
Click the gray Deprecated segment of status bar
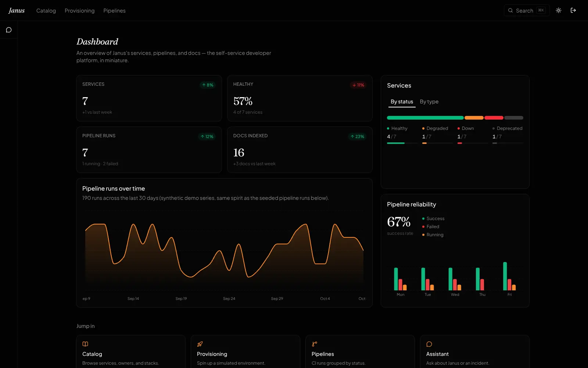(514, 118)
